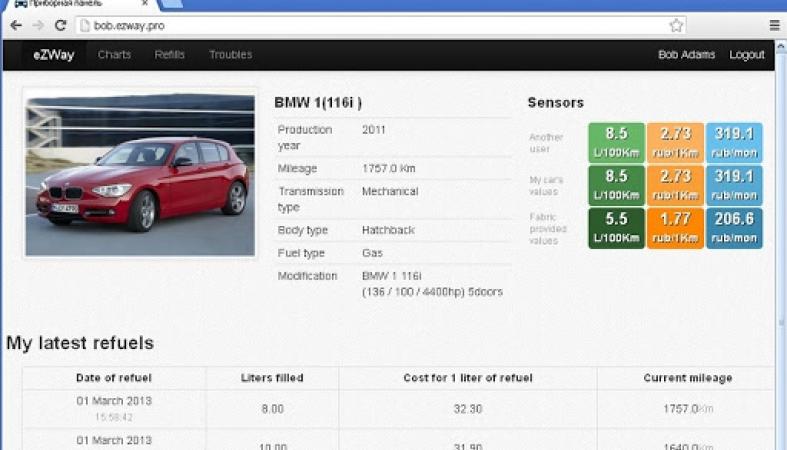Open the eZWay home brand link
The height and width of the screenshot is (450, 787).
coord(54,55)
